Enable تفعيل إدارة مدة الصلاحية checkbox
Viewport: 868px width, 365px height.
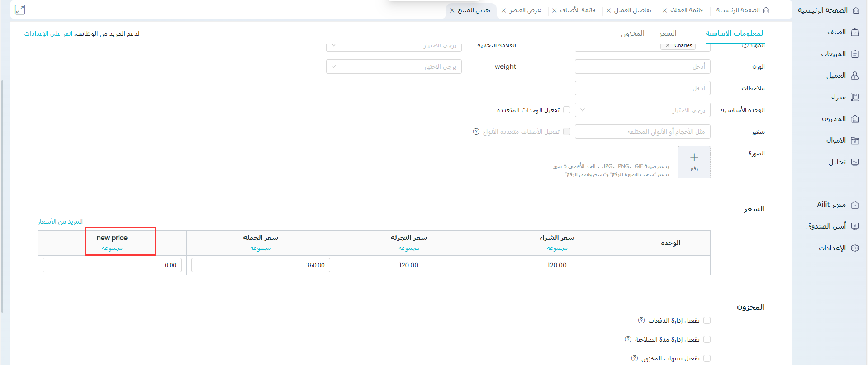pos(707,339)
